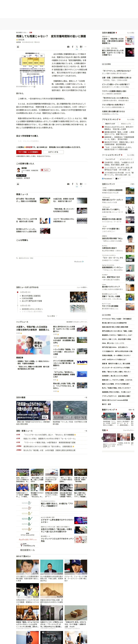This screenshot has width=138, height=644.
Task: Open related news 40歳正社員、家賃重く妹夫婦宅に
Action: tap(64, 200)
